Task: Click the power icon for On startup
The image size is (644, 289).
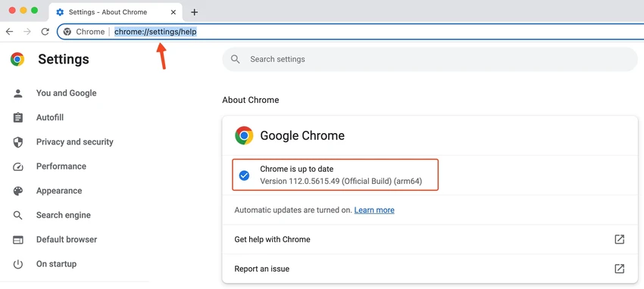Action: 17,264
